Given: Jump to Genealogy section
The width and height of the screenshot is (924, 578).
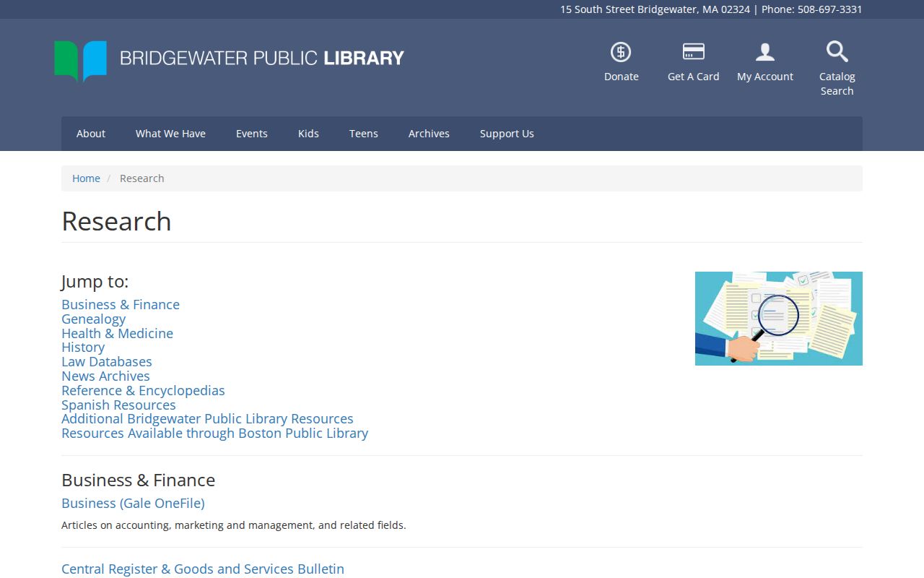Looking at the screenshot, I should (x=94, y=319).
